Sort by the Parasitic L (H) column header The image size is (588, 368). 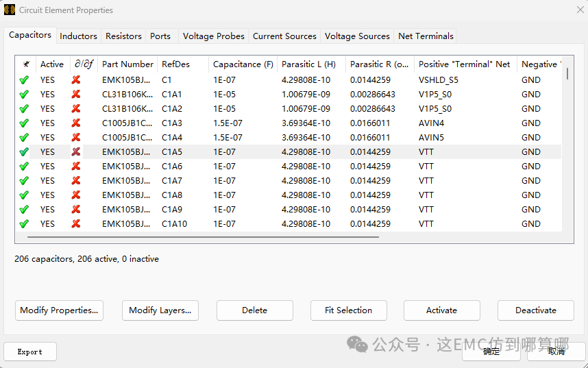tap(311, 64)
